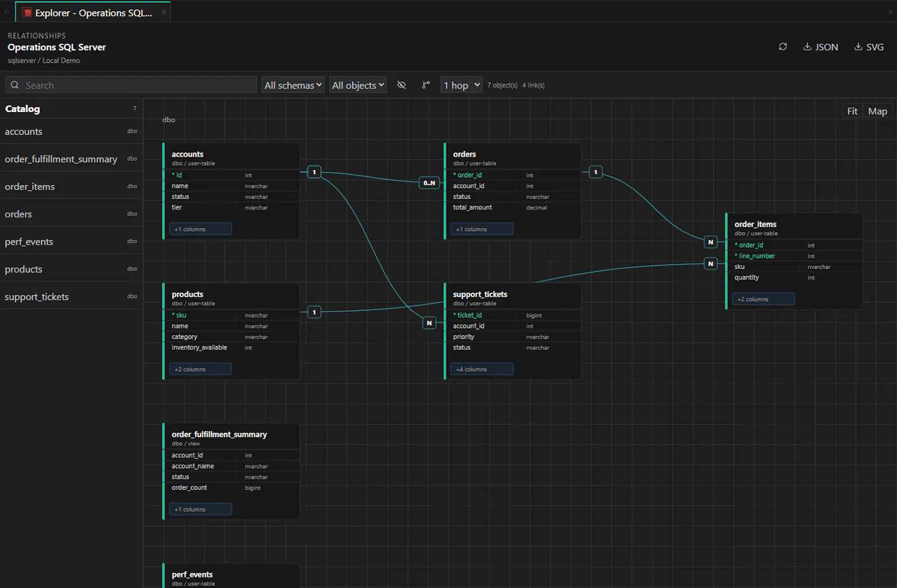Screen dimensions: 897x588
Task: Toggle the hide-objects eye-slash icon
Action: coord(401,85)
